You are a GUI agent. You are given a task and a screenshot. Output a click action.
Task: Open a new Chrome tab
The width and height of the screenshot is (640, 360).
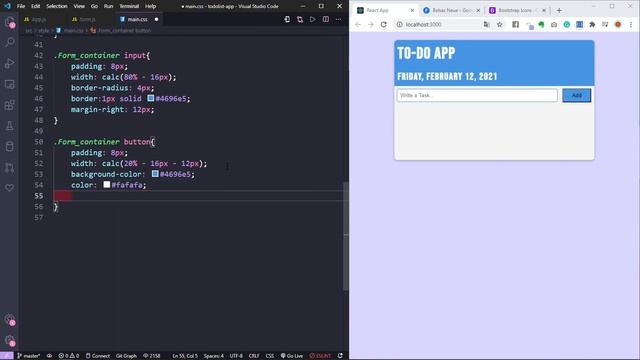559,10
